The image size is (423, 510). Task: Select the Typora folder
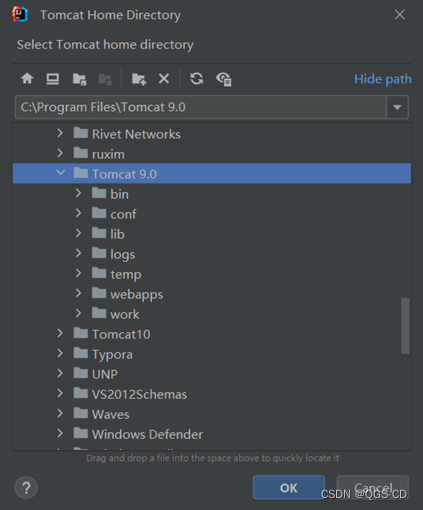click(212, 354)
